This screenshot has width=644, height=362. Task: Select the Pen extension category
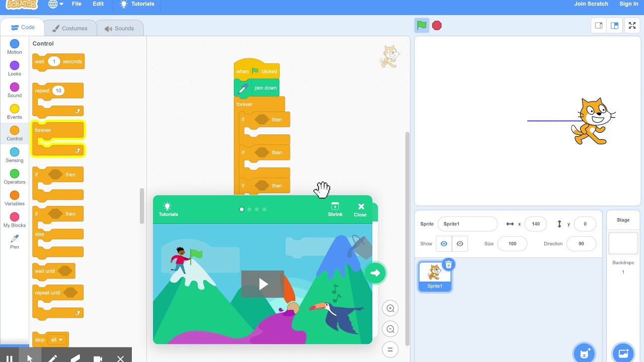tap(15, 242)
